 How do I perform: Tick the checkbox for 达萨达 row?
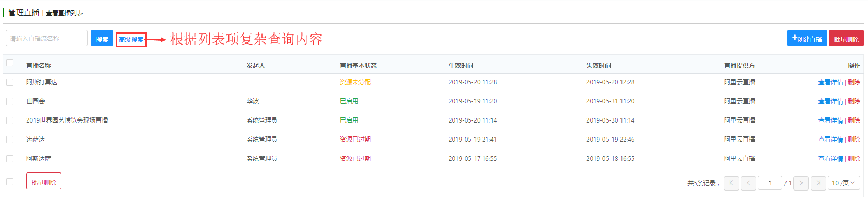point(10,140)
